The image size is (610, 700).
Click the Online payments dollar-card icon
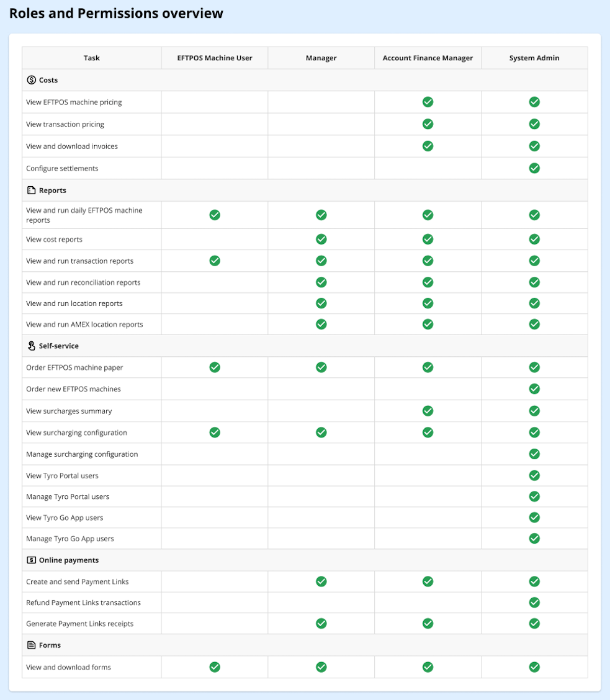tap(31, 560)
